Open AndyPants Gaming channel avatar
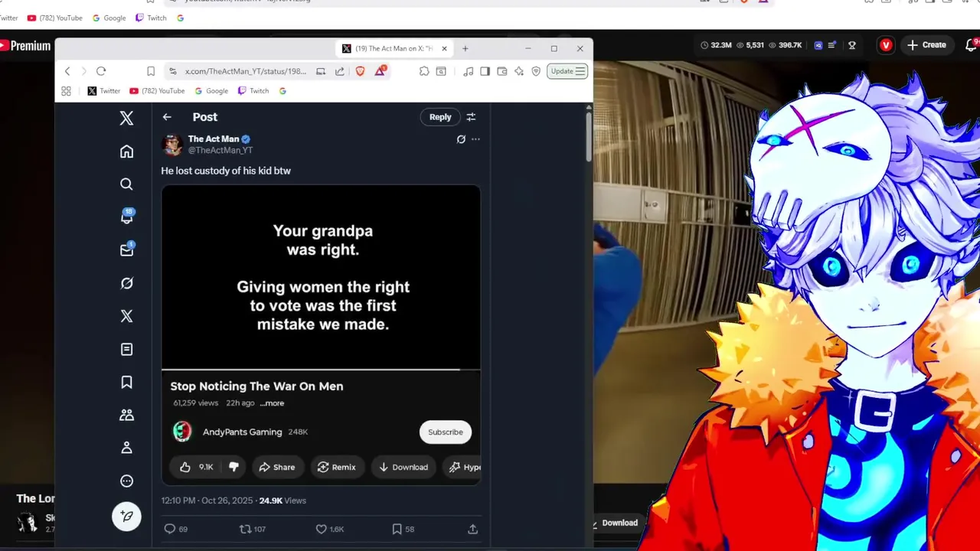The width and height of the screenshot is (980, 551). click(x=182, y=432)
